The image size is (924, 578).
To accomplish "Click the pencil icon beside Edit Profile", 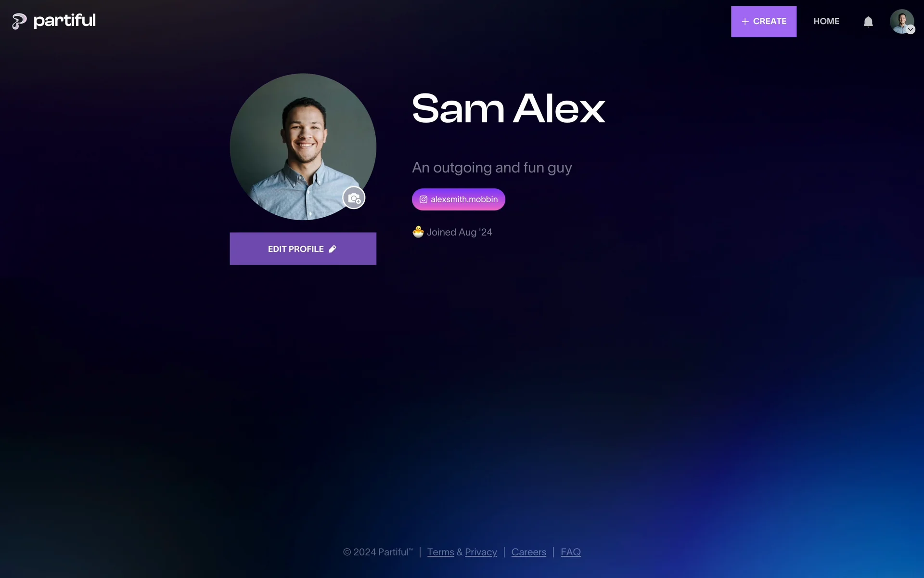I will pos(332,249).
